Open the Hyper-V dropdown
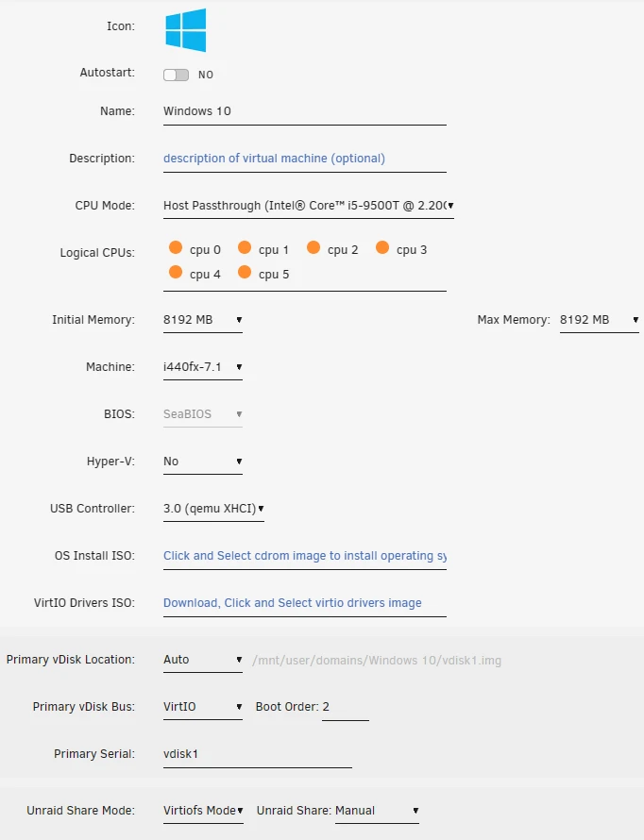This screenshot has width=644, height=840. pyautogui.click(x=202, y=462)
